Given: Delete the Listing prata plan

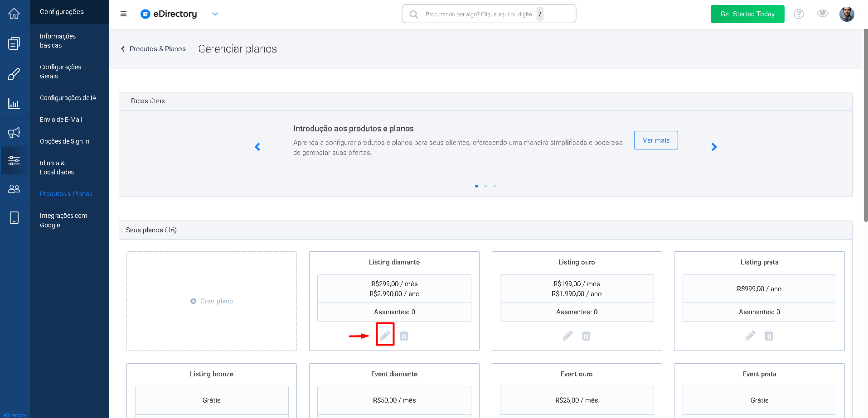Looking at the screenshot, I should 769,336.
